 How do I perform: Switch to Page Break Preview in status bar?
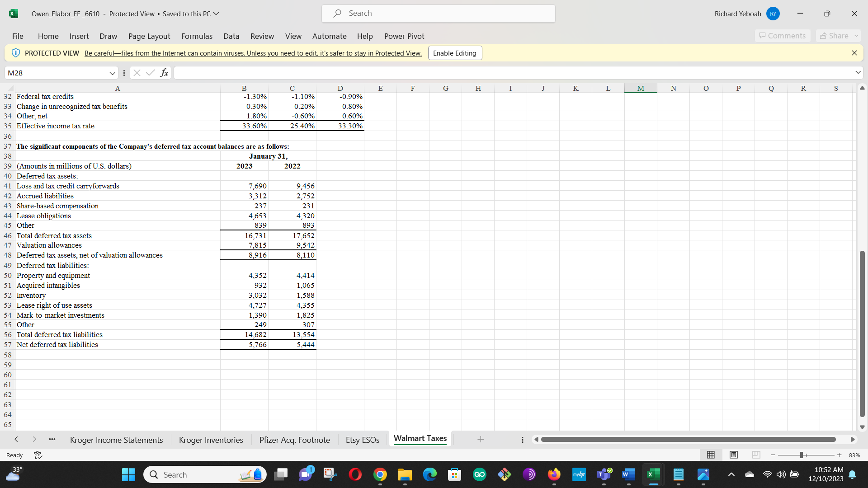pos(756,455)
